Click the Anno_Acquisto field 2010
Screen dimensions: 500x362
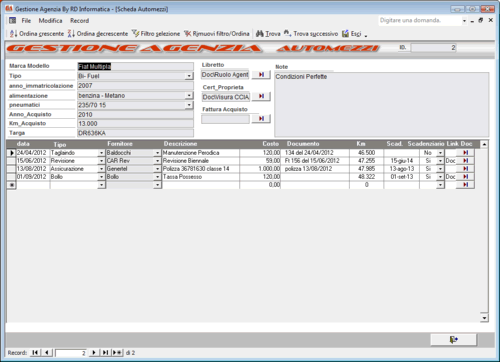point(135,115)
